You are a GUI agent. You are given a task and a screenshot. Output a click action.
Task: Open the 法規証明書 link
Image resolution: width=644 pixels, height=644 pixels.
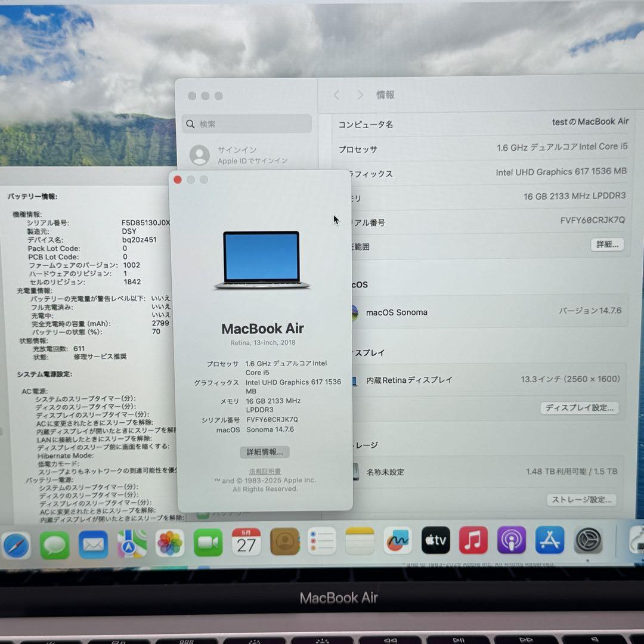(265, 471)
